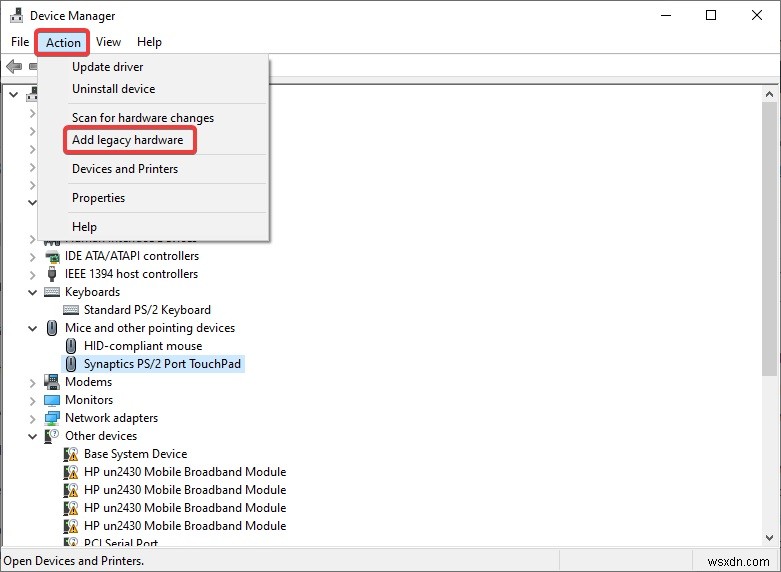Open the Help menu in the menu bar
Image resolution: width=781 pixels, height=572 pixels.
click(149, 42)
